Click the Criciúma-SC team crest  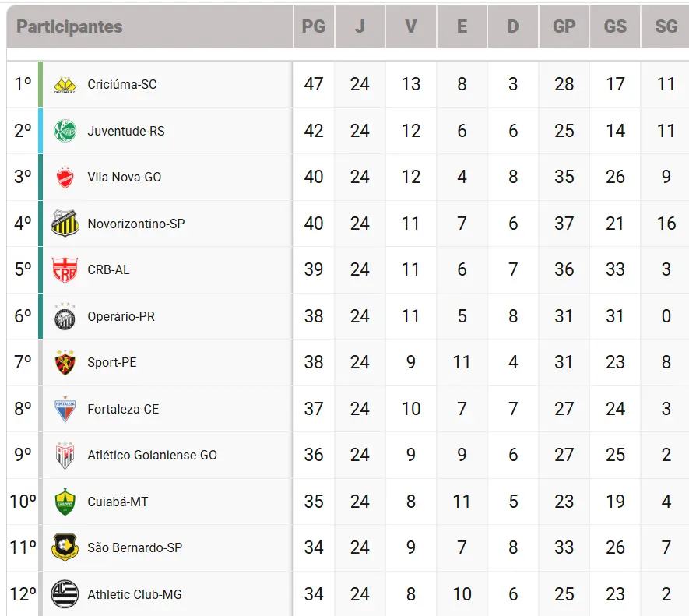click(65, 85)
